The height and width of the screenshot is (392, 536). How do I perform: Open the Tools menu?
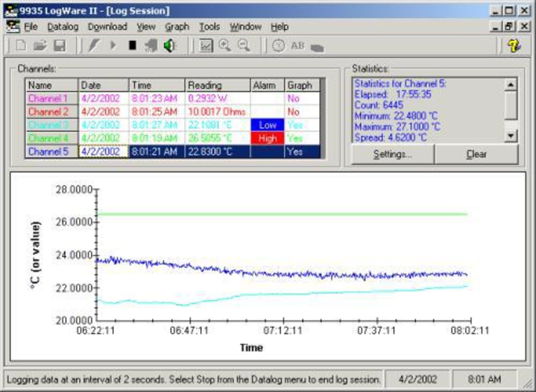pyautogui.click(x=209, y=27)
